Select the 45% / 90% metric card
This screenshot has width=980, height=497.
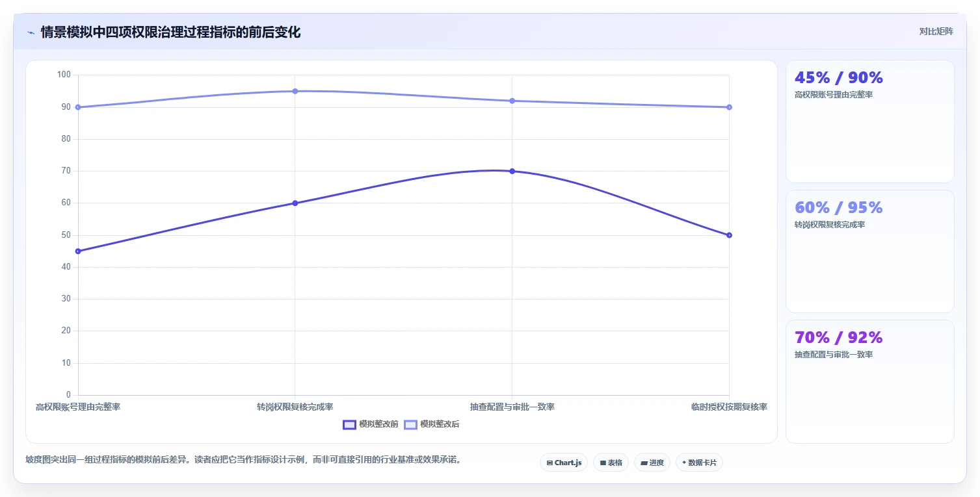click(869, 121)
